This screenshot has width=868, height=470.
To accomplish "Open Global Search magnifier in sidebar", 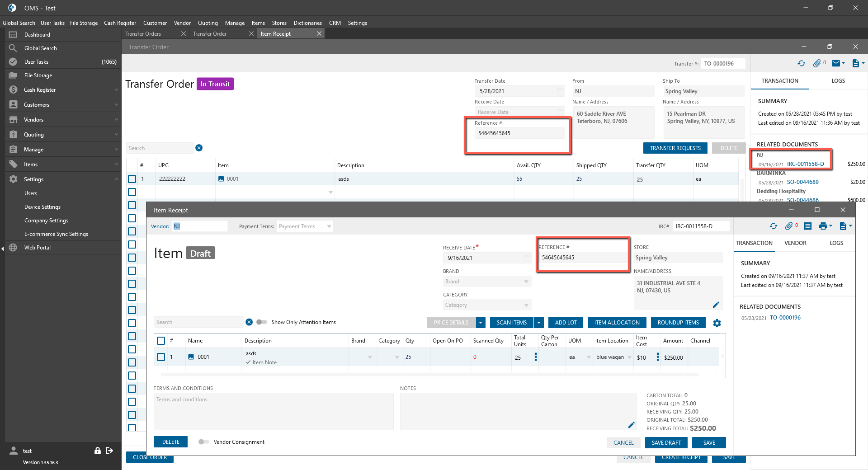I will 13,48.
